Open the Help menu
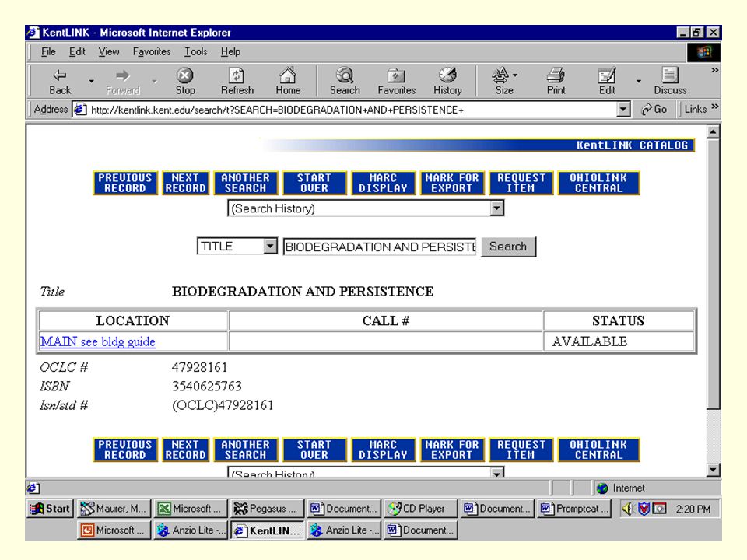747x560 pixels. (230, 51)
